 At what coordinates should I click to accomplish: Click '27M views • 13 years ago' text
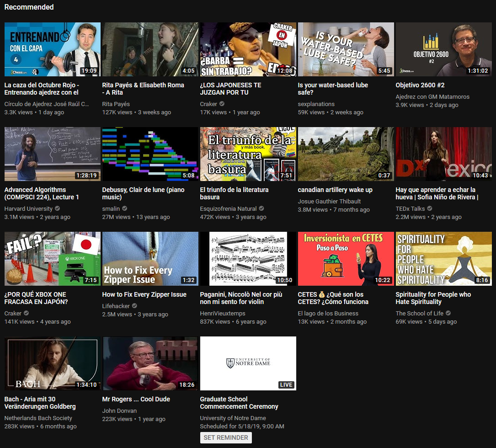[136, 217]
